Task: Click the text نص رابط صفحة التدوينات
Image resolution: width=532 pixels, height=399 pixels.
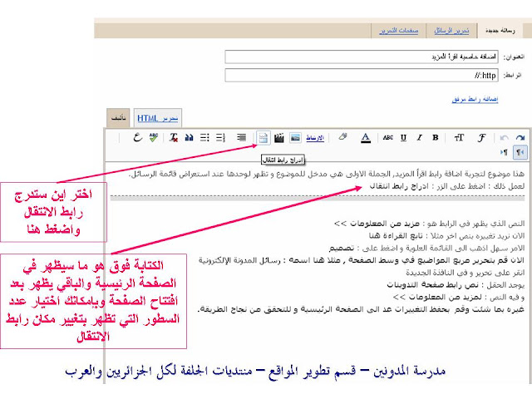Action: click(x=432, y=285)
